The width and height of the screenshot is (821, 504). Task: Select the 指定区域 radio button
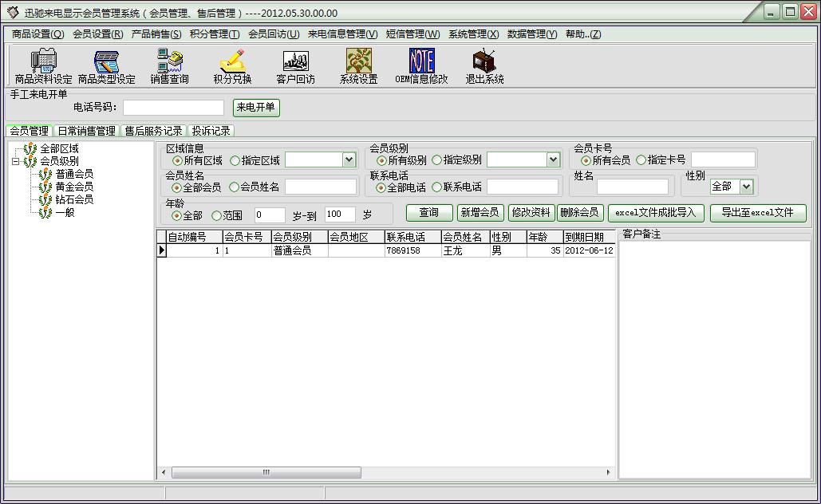pyautogui.click(x=235, y=160)
